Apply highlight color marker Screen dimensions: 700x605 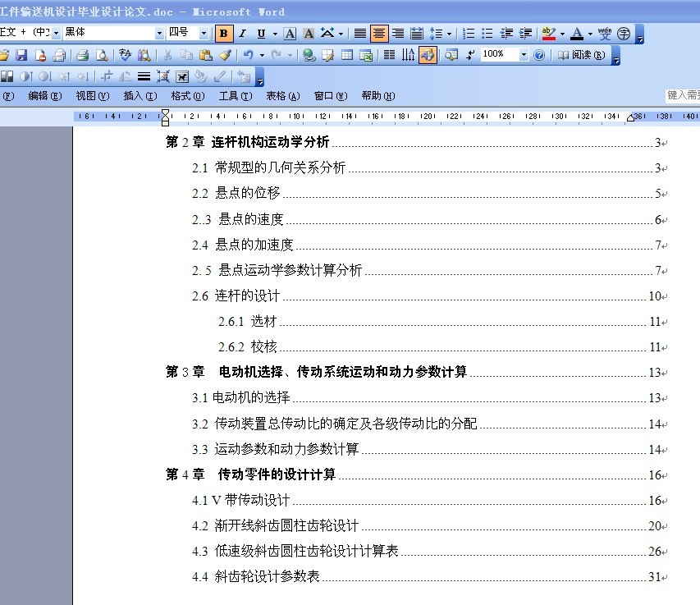pos(549,34)
